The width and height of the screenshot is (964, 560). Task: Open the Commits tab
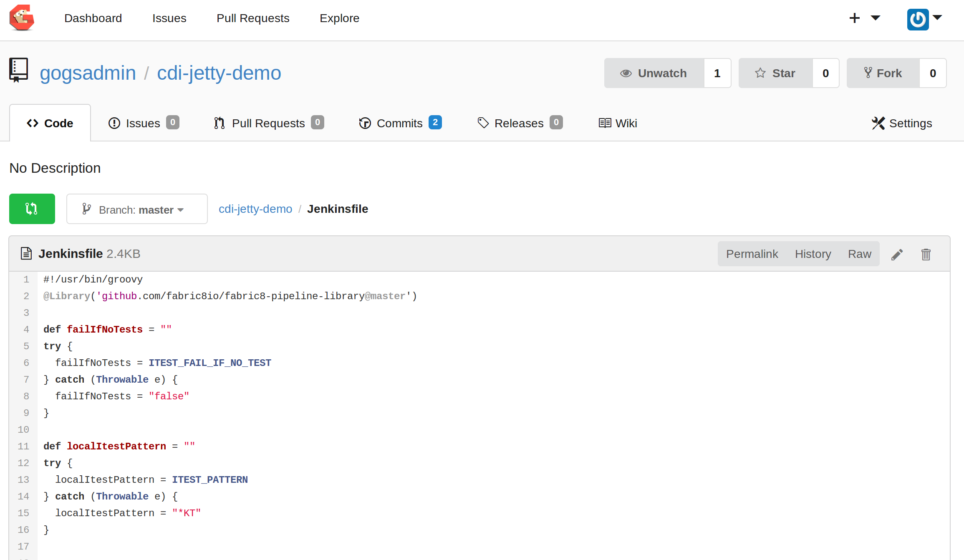(400, 123)
